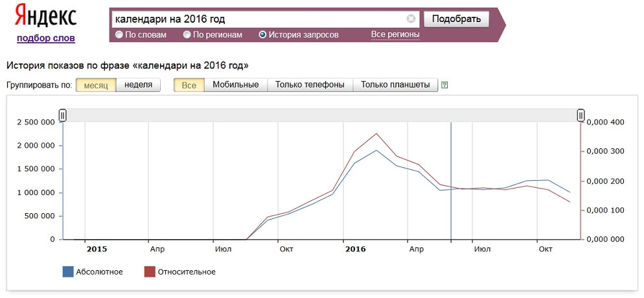
Task: Open the Все регионы region selector
Action: click(395, 34)
